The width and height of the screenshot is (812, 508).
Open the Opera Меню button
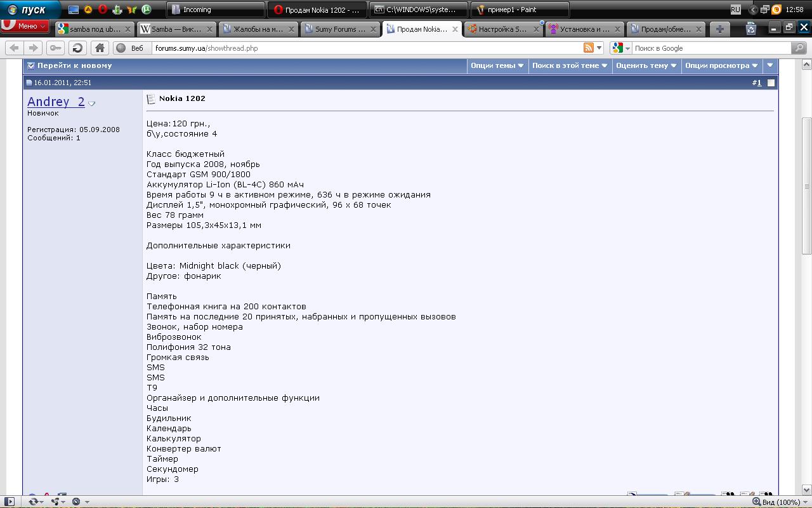[x=25, y=27]
